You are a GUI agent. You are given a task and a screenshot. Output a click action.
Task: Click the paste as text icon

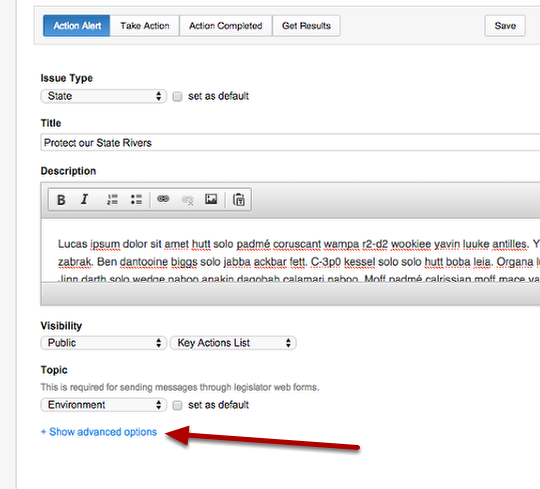pyautogui.click(x=239, y=199)
